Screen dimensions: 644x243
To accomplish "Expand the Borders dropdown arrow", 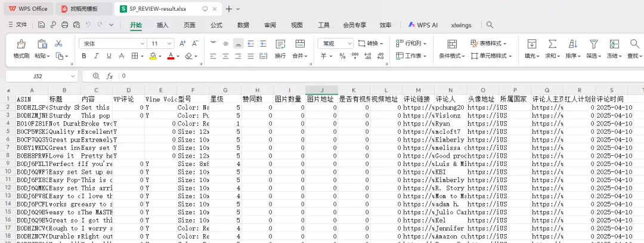I will (x=141, y=56).
